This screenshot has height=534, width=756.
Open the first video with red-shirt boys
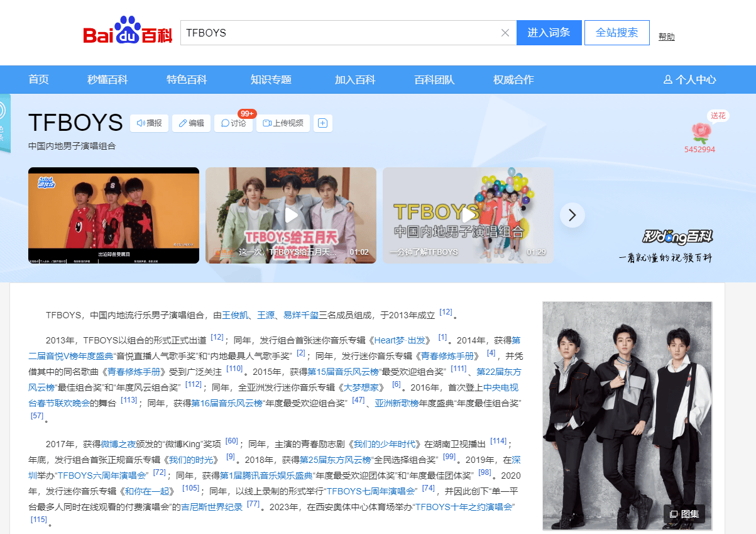(x=114, y=215)
